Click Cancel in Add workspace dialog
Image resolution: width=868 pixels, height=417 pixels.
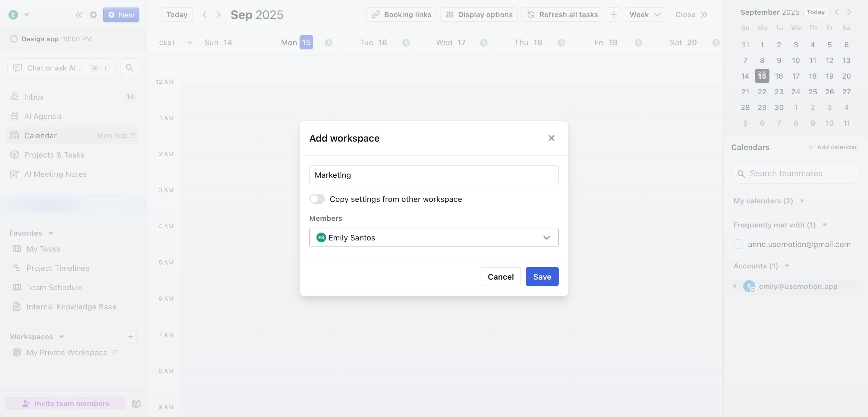[501, 277]
